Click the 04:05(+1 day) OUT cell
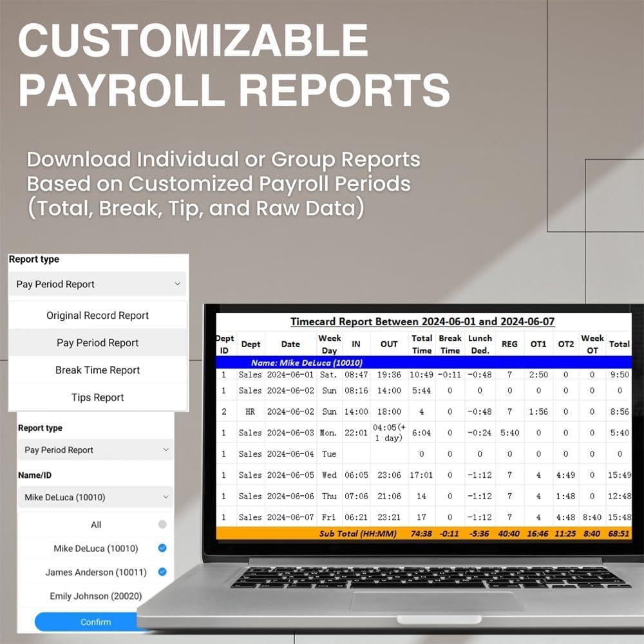The width and height of the screenshot is (644, 644). click(x=389, y=432)
